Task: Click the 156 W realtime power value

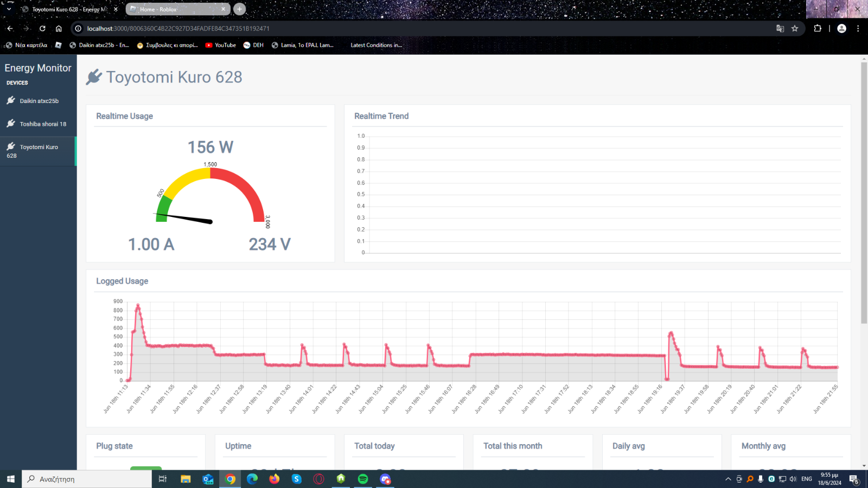Action: pos(210,147)
